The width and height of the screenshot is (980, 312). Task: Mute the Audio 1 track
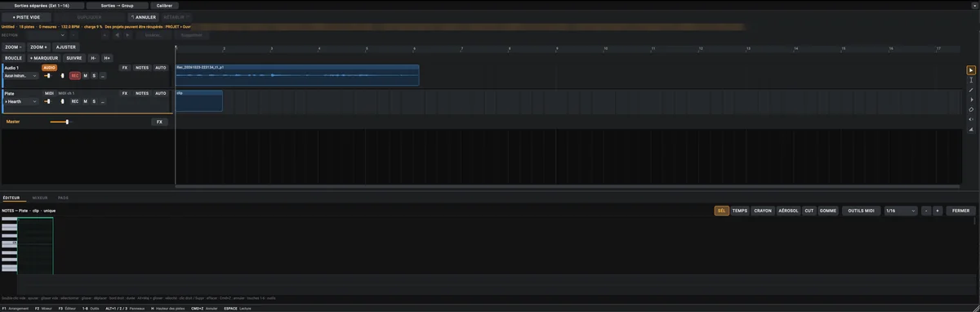click(86, 76)
